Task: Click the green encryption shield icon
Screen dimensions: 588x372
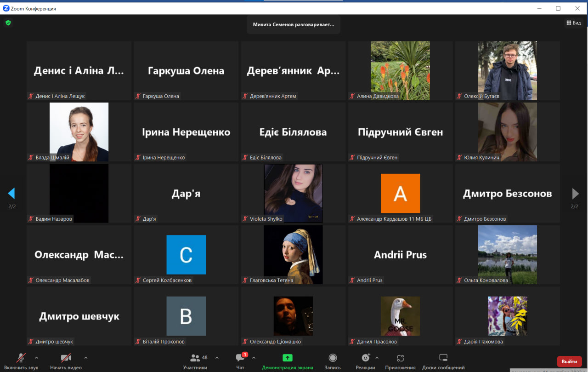Action: click(x=8, y=23)
